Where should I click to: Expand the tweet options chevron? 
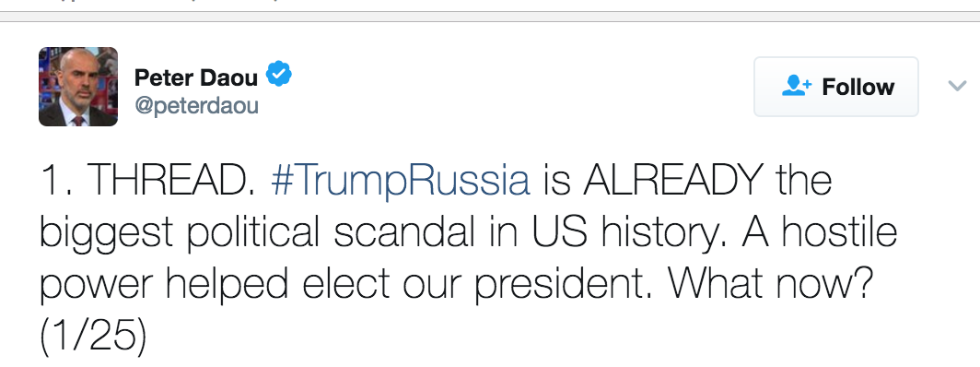pos(957,86)
